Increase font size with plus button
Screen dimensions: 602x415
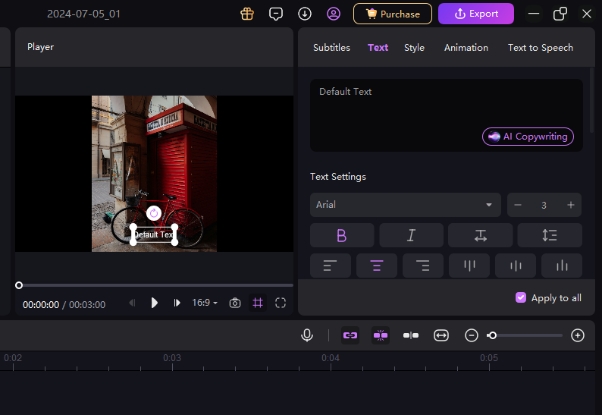pyautogui.click(x=571, y=205)
